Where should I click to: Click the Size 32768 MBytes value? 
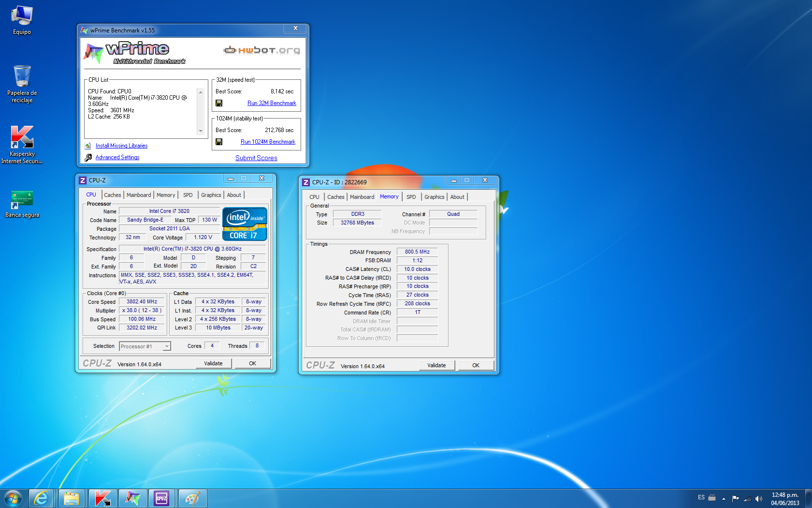357,223
